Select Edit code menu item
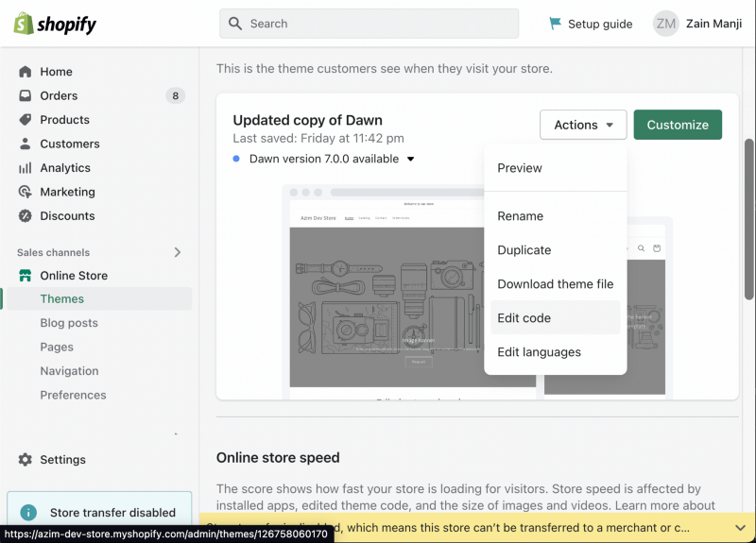The height and width of the screenshot is (543, 756). pos(556,318)
